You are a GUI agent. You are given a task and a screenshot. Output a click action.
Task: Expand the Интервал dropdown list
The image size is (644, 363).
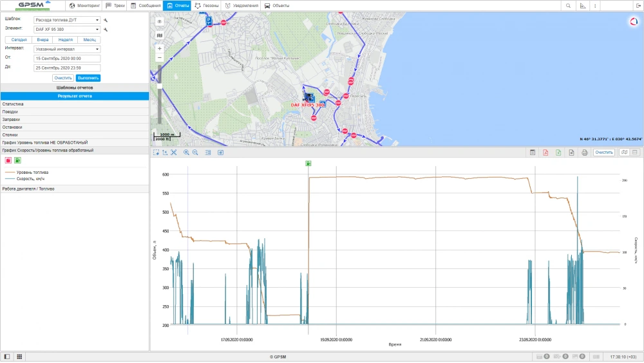click(67, 49)
